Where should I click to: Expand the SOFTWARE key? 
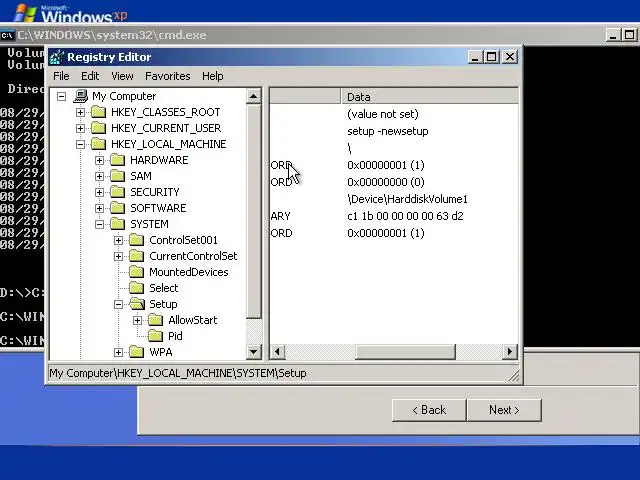(x=100, y=208)
